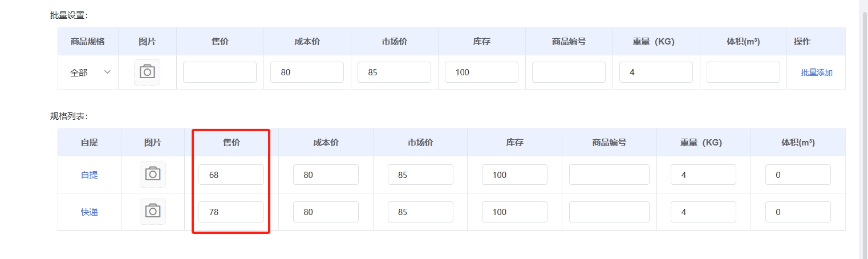Click the 自提 specification link
This screenshot has width=868, height=259.
(89, 175)
